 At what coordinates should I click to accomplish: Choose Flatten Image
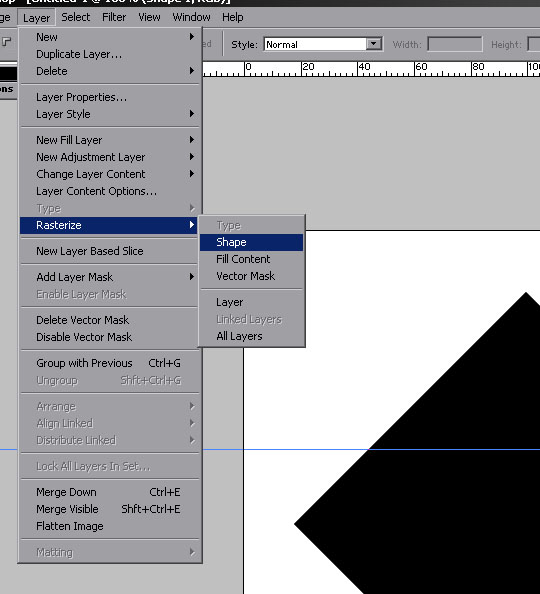(110, 526)
